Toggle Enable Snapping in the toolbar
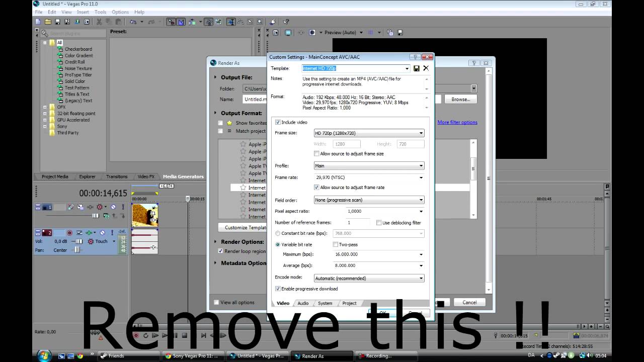 [x=171, y=22]
